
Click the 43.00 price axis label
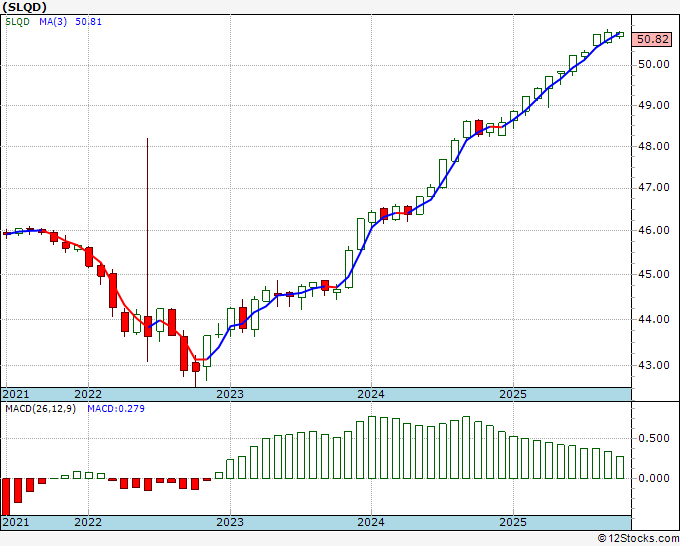[x=653, y=365]
